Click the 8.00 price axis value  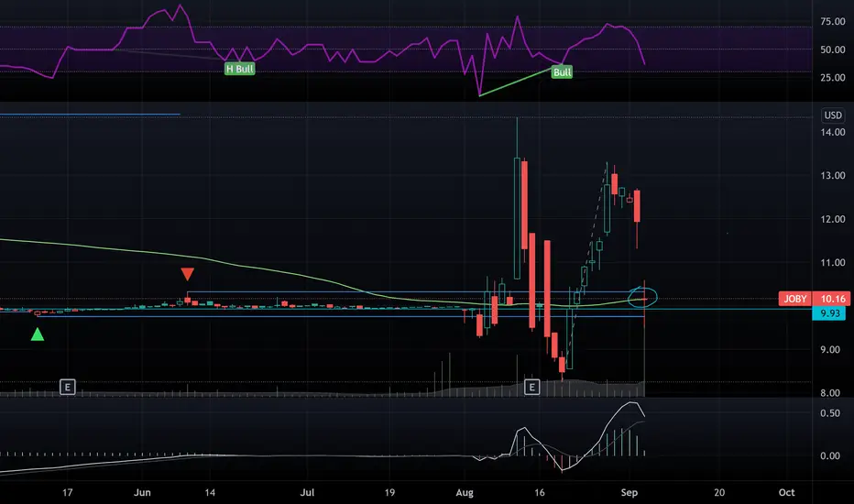click(830, 392)
